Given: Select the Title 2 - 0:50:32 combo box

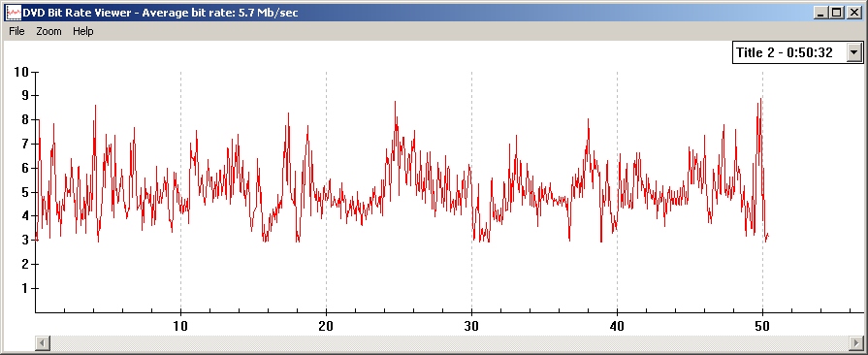Looking at the screenshot, I should click(797, 52).
